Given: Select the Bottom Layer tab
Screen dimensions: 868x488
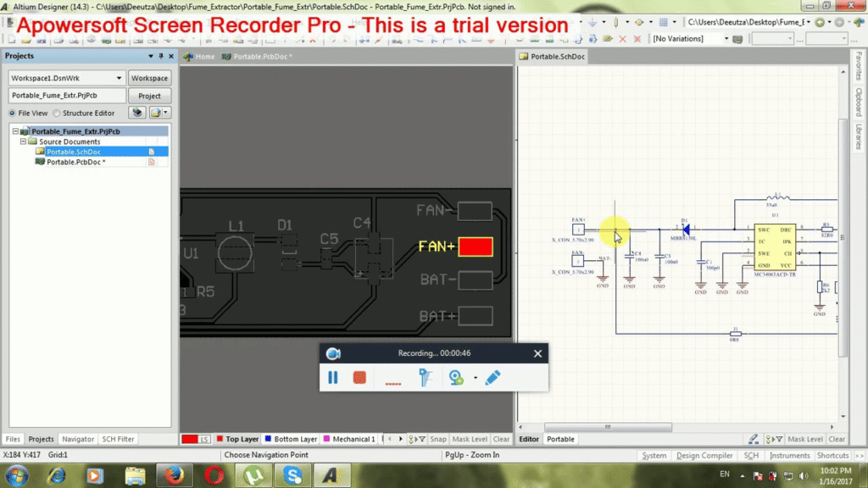Looking at the screenshot, I should [291, 439].
